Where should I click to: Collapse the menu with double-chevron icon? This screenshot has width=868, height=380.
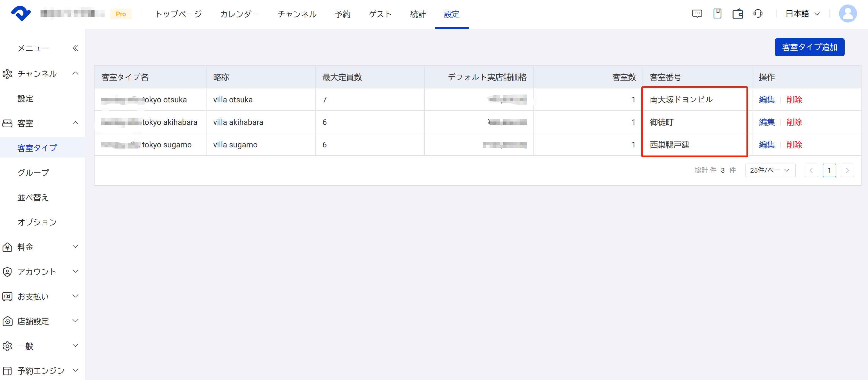[75, 48]
